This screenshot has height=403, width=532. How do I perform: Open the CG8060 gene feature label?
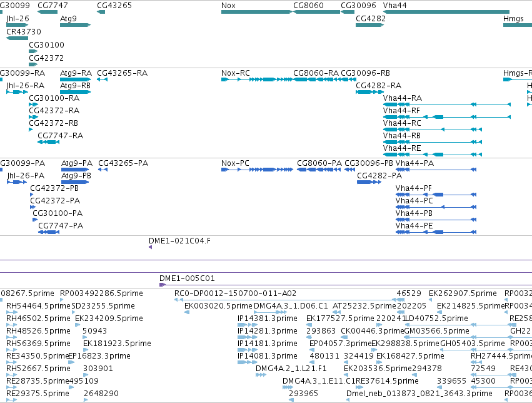coord(308,6)
